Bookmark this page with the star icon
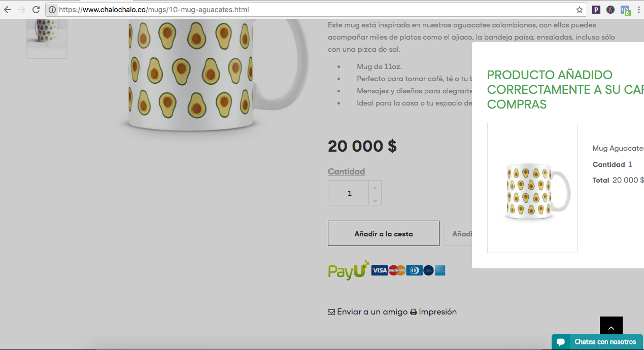Screen dimensions: 644x350 [580, 10]
